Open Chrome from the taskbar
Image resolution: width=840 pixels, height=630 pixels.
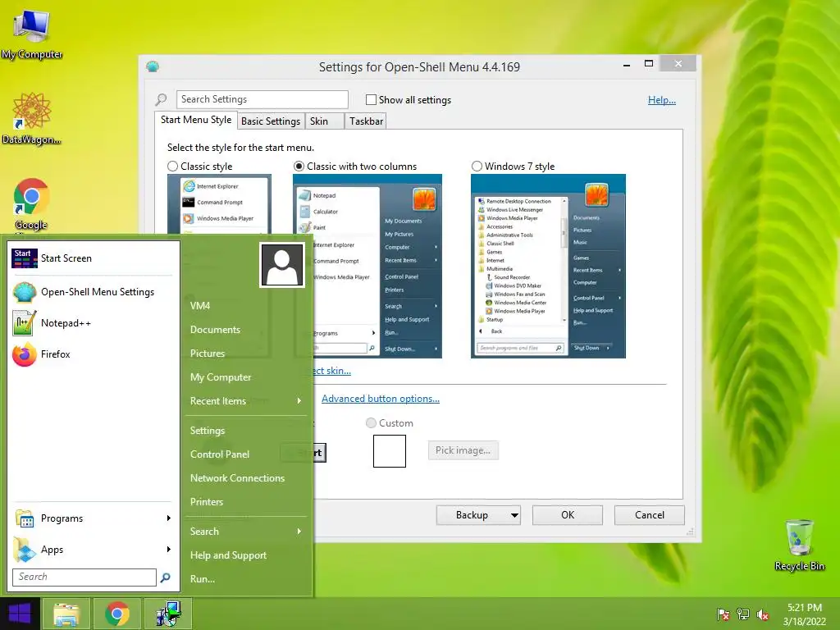point(116,614)
